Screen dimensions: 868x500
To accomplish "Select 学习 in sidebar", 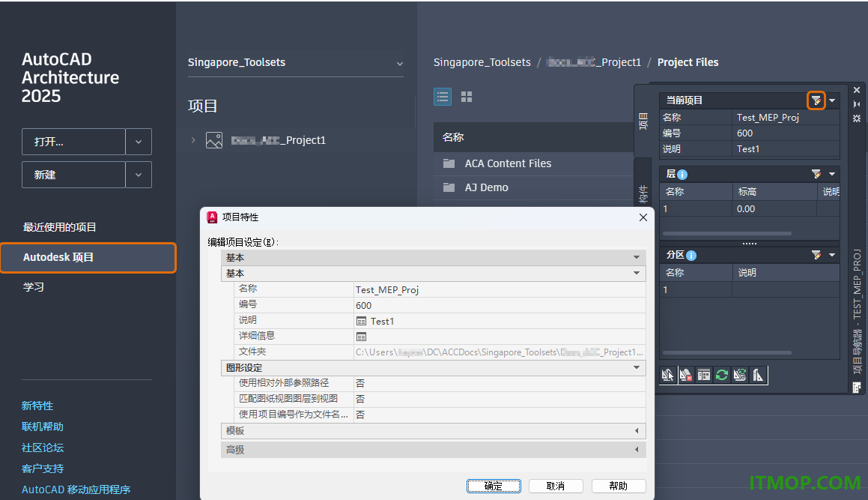I will [33, 287].
